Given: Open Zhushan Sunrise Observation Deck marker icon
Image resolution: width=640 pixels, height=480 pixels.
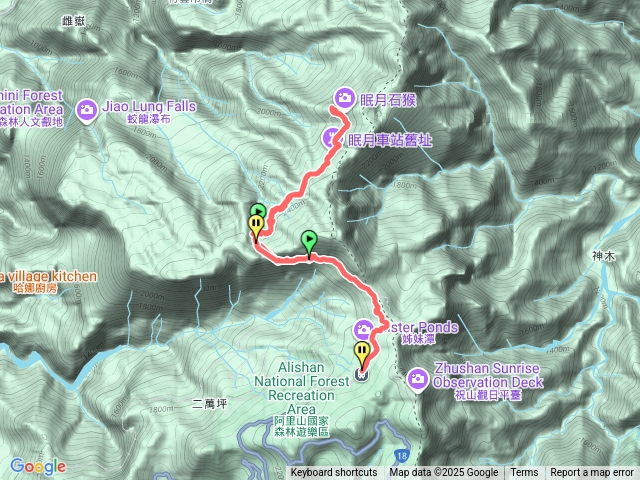Looking at the screenshot, I should pyautogui.click(x=418, y=379).
